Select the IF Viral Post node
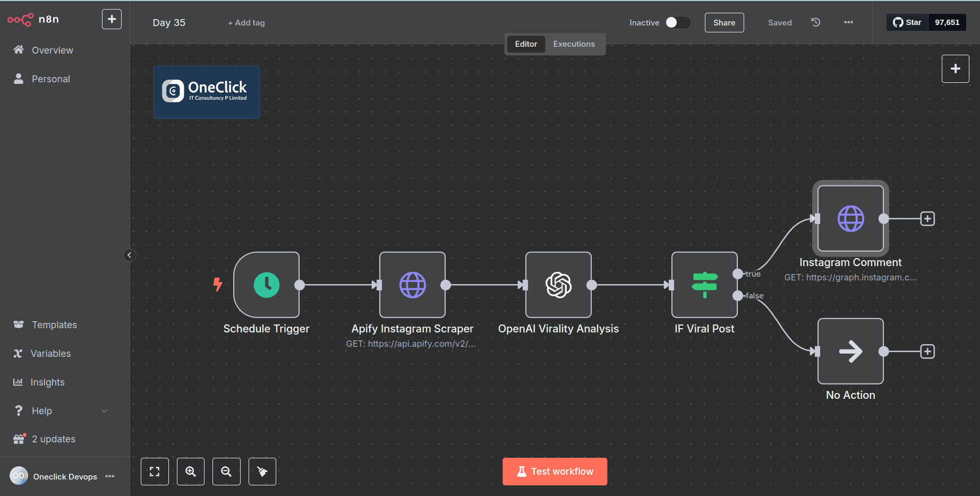The width and height of the screenshot is (980, 496). tap(704, 285)
